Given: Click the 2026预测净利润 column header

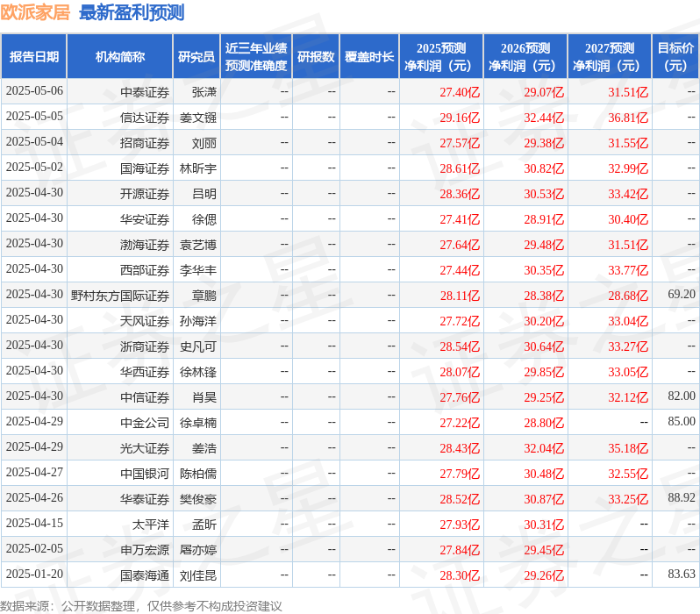Looking at the screenshot, I should point(525,57).
